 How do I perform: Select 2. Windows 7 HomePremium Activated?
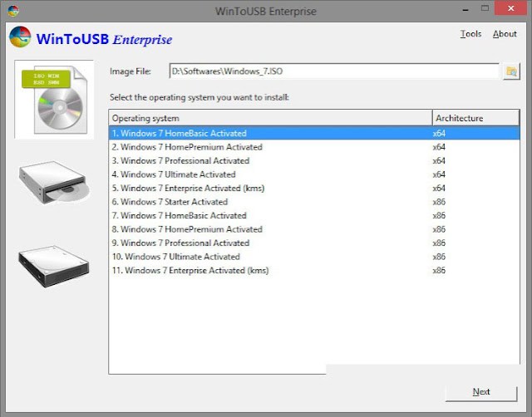point(314,147)
